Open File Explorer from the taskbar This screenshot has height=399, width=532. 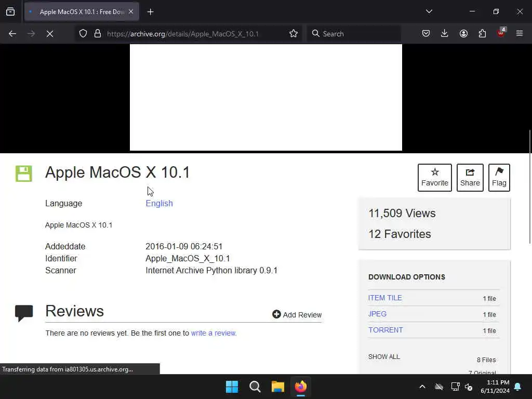277,387
